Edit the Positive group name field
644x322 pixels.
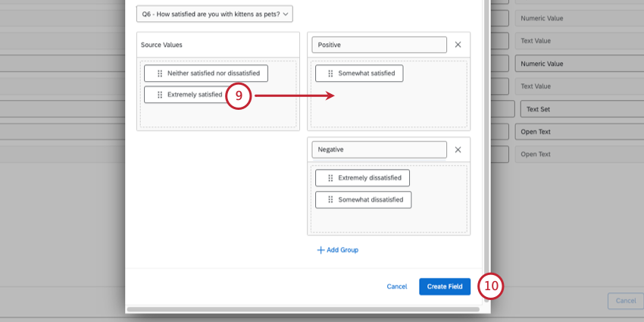tap(379, 45)
